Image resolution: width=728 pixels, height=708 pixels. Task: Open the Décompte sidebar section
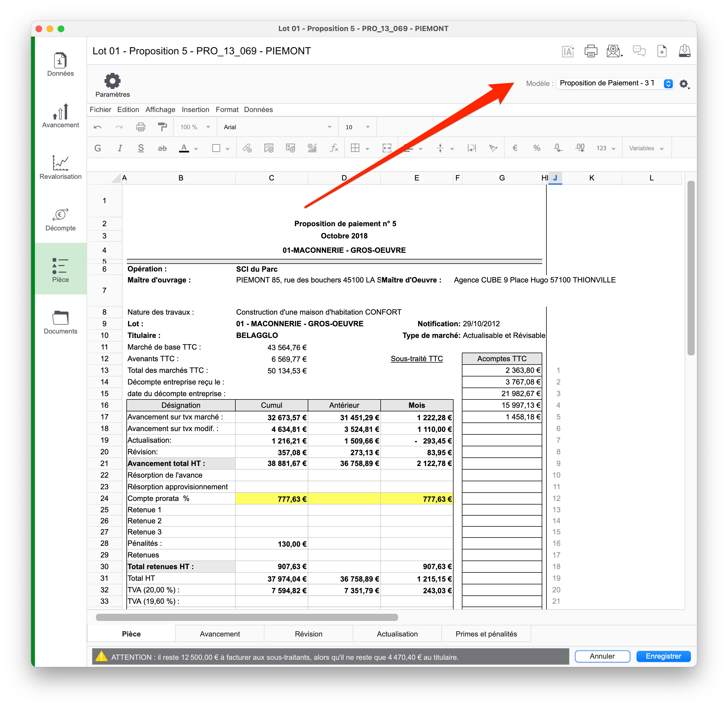click(x=60, y=219)
